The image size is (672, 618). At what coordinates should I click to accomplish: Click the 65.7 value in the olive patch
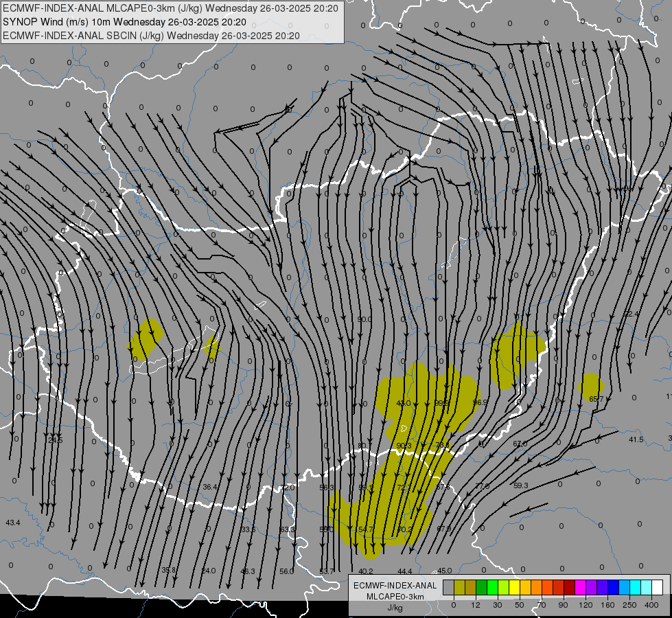point(596,399)
